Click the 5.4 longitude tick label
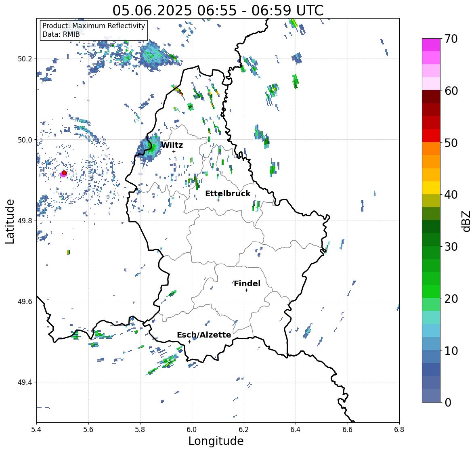The width and height of the screenshot is (476, 451). coord(36,429)
